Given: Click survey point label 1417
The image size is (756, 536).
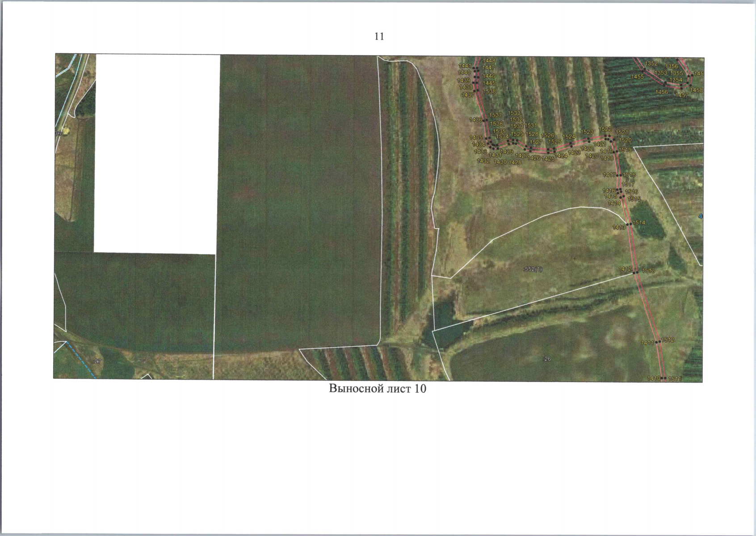Looking at the screenshot, I should pos(609,175).
